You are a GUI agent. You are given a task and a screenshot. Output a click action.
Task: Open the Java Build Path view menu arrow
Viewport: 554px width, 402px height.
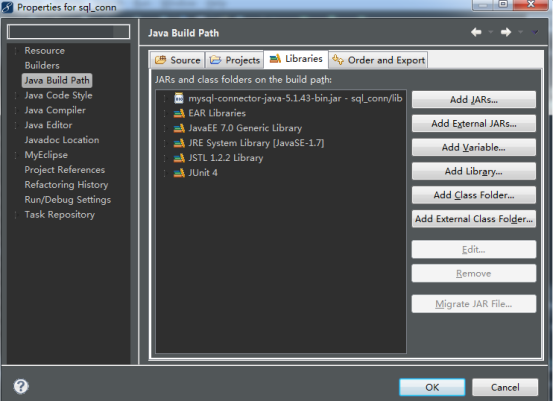(x=535, y=32)
